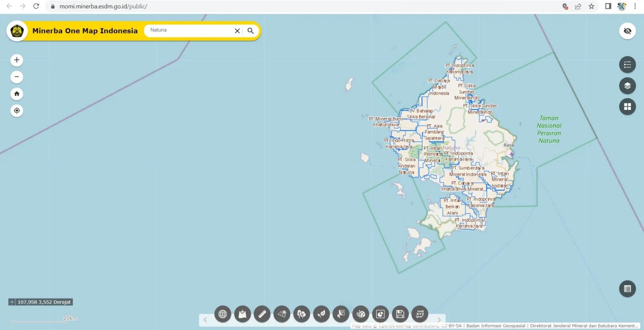Viewport: 644px width, 330px height.
Task: Click the globe tool in bottom toolbar
Action: coord(223,314)
